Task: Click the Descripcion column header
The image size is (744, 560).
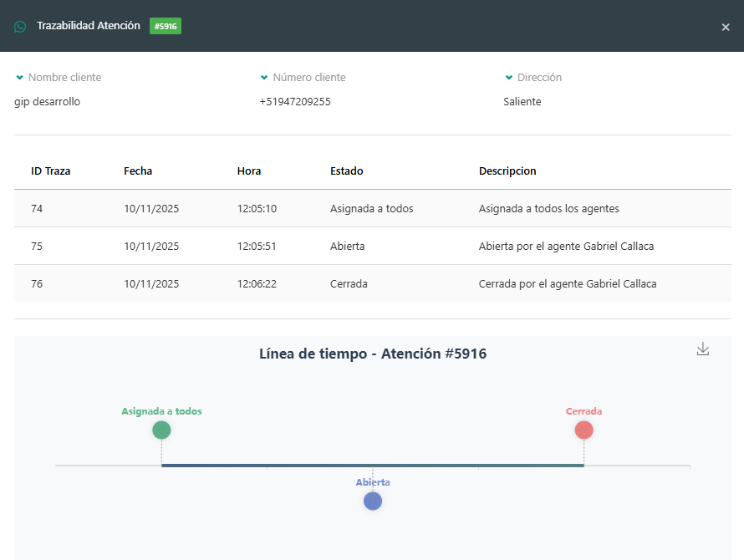Action: pyautogui.click(x=507, y=171)
